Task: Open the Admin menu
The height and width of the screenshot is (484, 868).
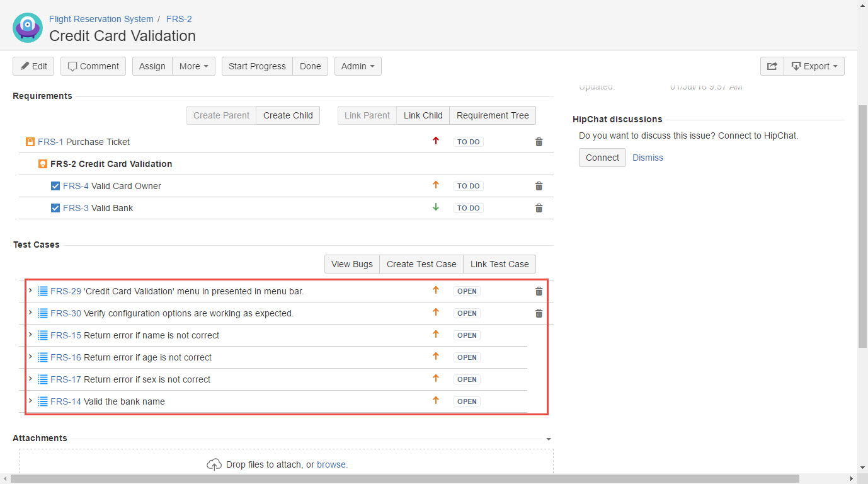Action: (358, 66)
